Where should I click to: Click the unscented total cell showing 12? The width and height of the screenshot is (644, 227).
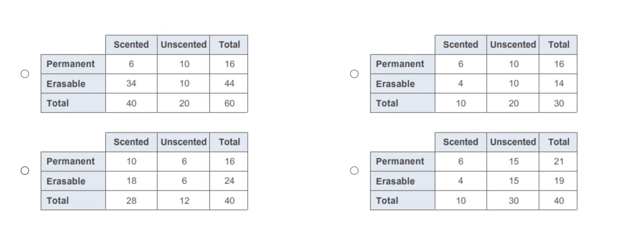pos(184,201)
